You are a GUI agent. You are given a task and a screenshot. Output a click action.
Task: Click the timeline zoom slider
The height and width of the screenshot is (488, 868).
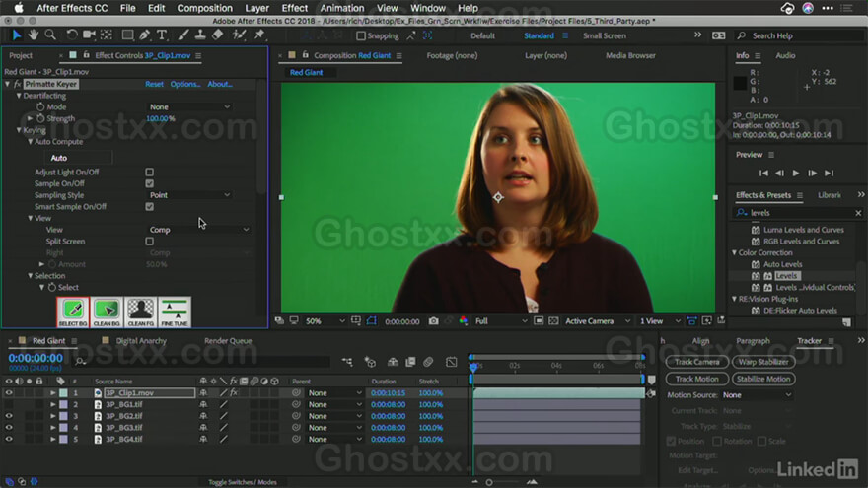(489, 482)
